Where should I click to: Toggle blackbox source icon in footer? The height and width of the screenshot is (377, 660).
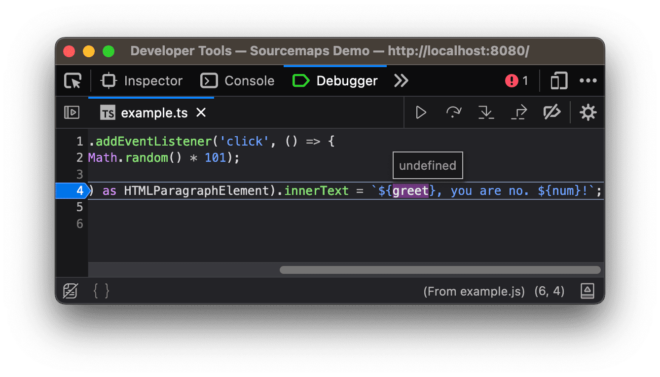pos(70,291)
